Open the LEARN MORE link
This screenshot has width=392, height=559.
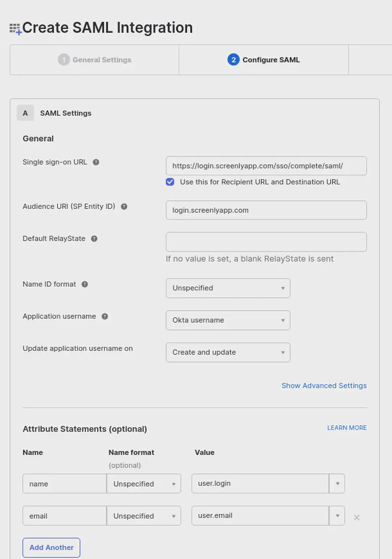click(x=346, y=428)
